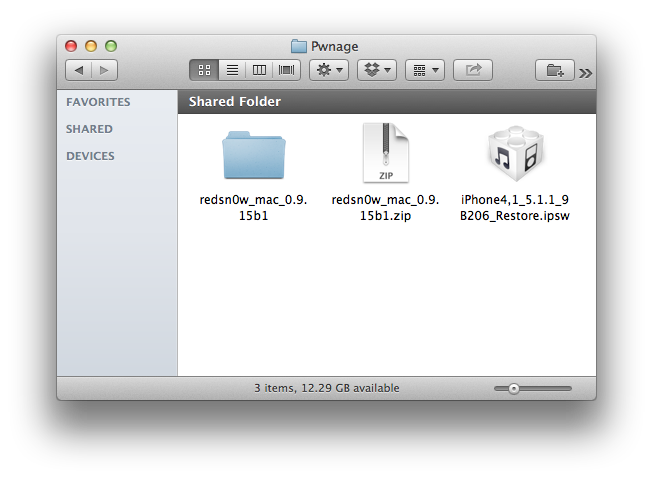The width and height of the screenshot is (653, 479).
Task: Click the Pwnage folder proxy icon in title
Action: pyautogui.click(x=299, y=46)
